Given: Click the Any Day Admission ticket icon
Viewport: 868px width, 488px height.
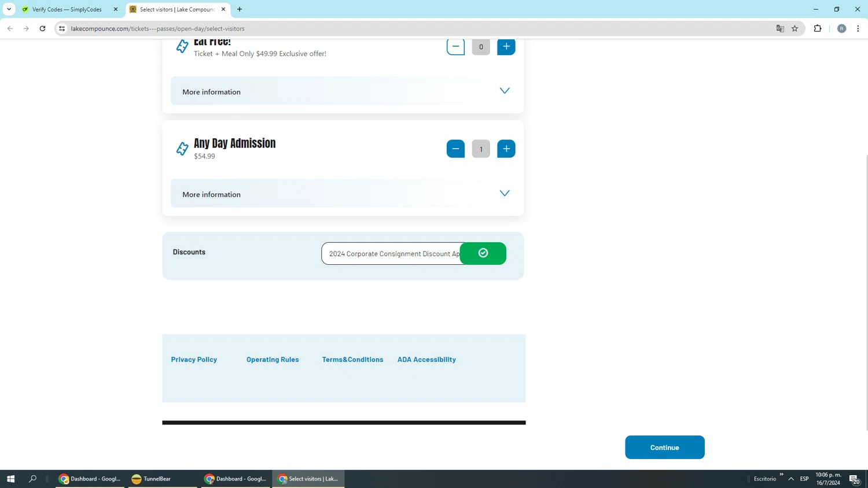Looking at the screenshot, I should pyautogui.click(x=182, y=149).
